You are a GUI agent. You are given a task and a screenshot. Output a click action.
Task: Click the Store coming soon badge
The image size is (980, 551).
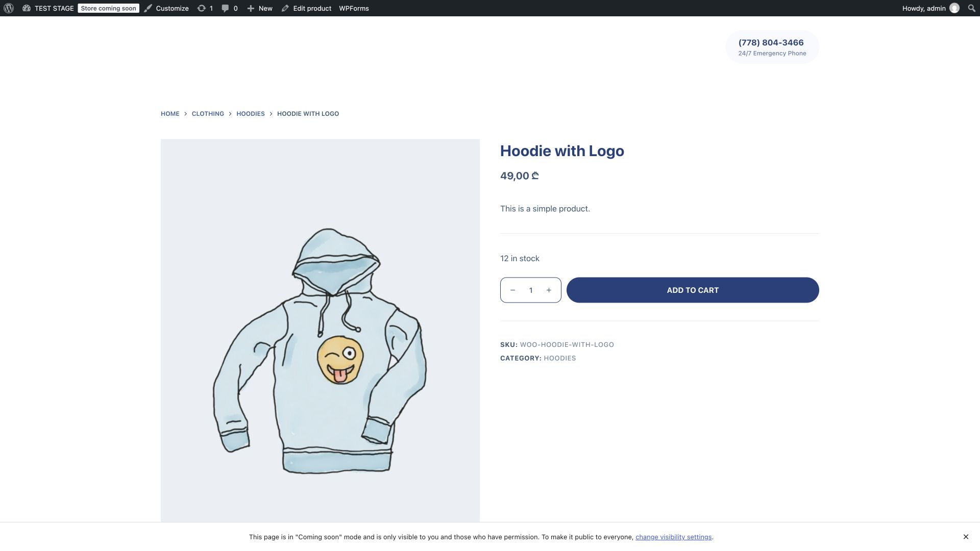tap(108, 8)
